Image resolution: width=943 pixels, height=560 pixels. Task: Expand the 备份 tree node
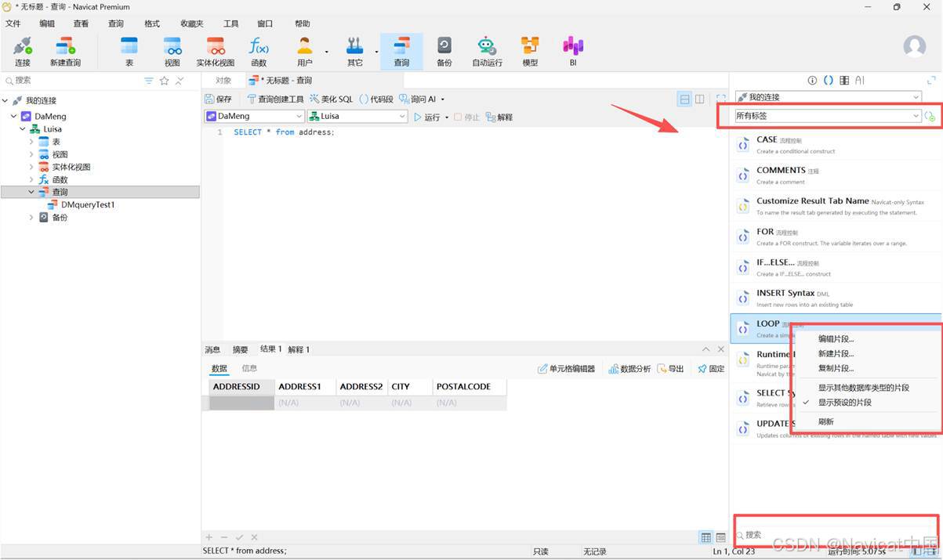pos(32,217)
